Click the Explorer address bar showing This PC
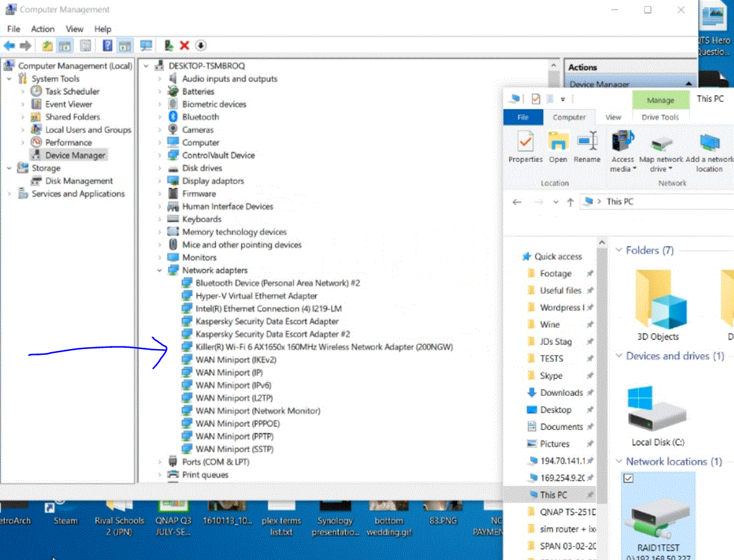734x560 pixels. (658, 201)
